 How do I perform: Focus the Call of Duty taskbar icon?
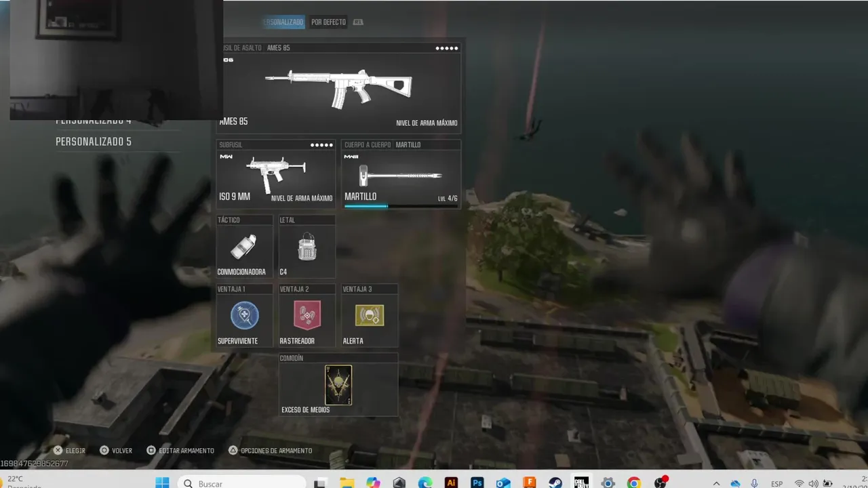(x=581, y=483)
